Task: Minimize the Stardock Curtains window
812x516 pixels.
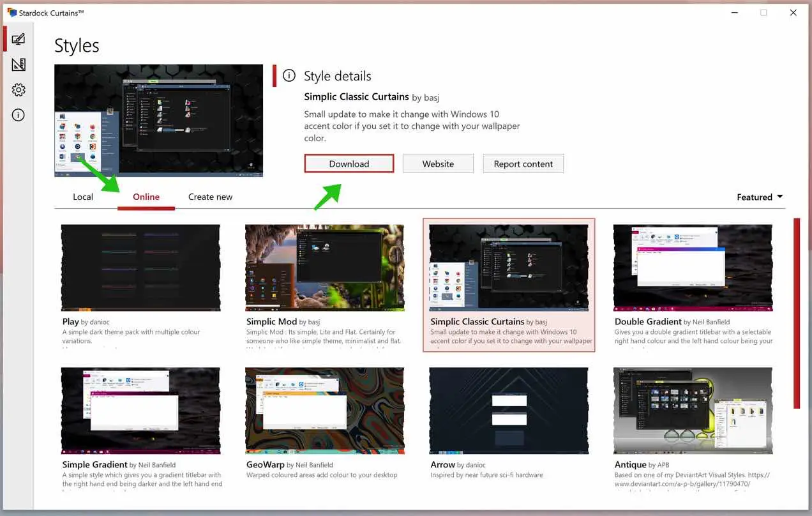Action: (x=733, y=13)
